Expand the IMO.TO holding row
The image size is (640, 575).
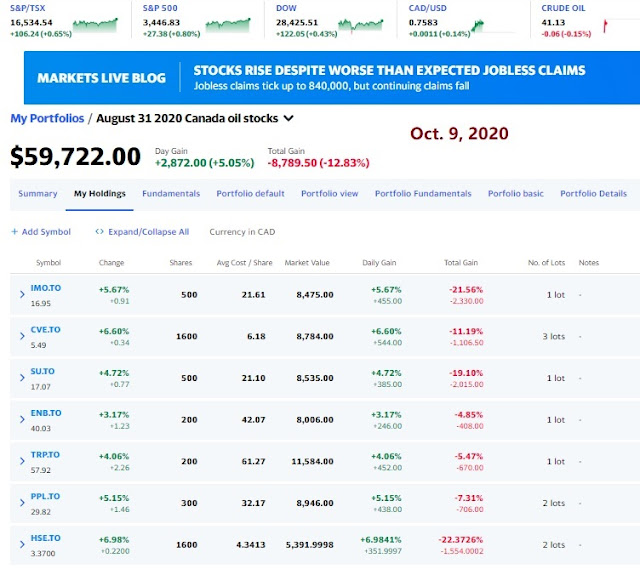click(x=22, y=295)
